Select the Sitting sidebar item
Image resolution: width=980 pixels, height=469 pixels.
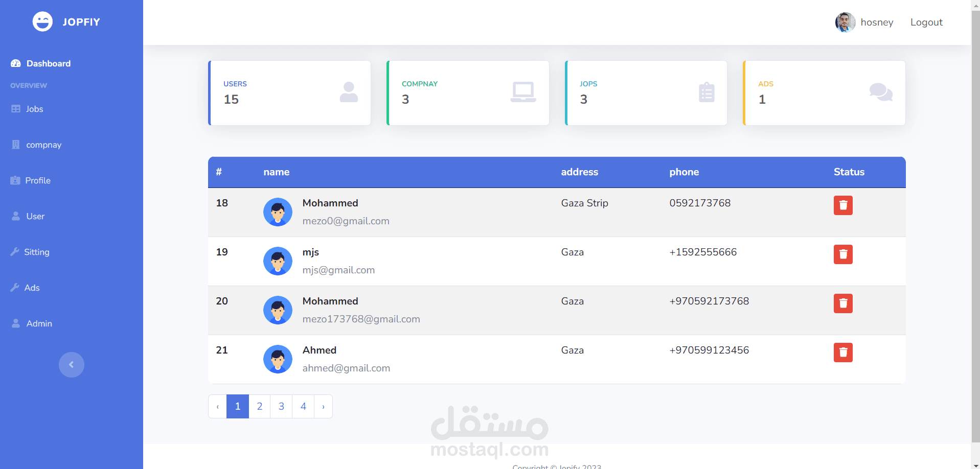point(37,252)
